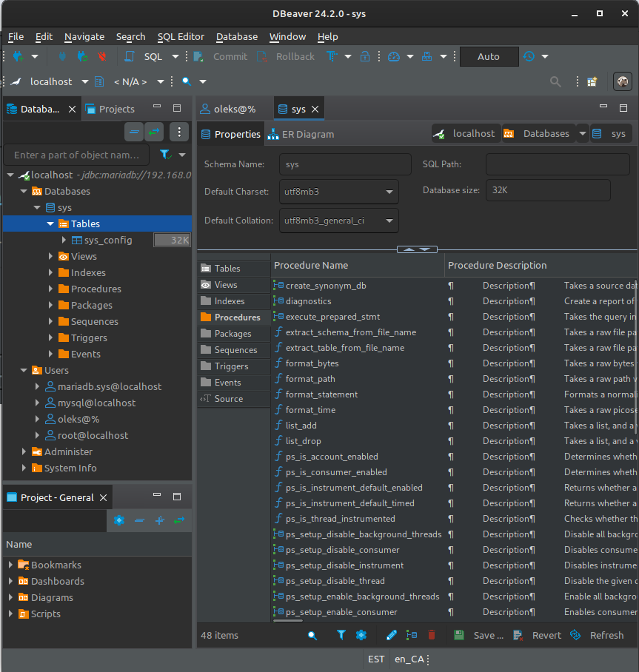
Task: Select the format_bytes procedure row
Action: click(x=312, y=363)
